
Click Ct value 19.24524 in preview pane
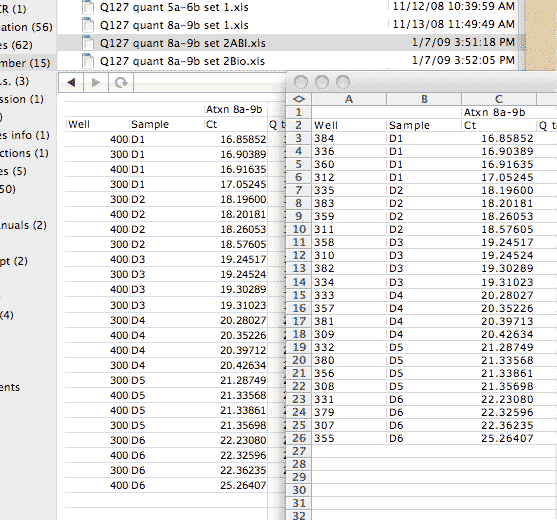tap(243, 275)
